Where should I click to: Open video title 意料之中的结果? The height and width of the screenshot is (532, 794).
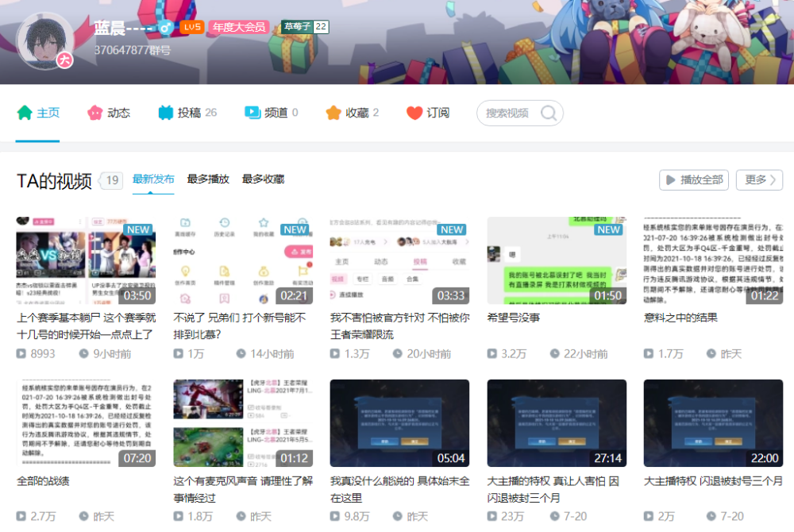(x=680, y=318)
